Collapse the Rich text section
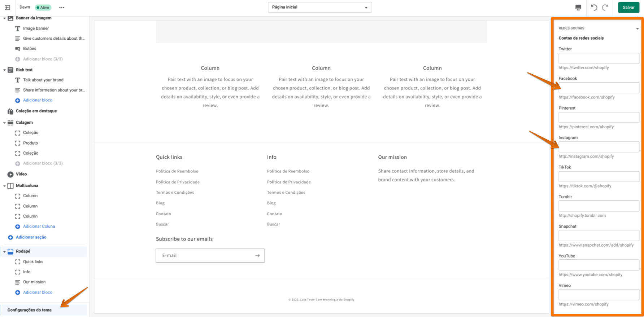 pyautogui.click(x=4, y=70)
